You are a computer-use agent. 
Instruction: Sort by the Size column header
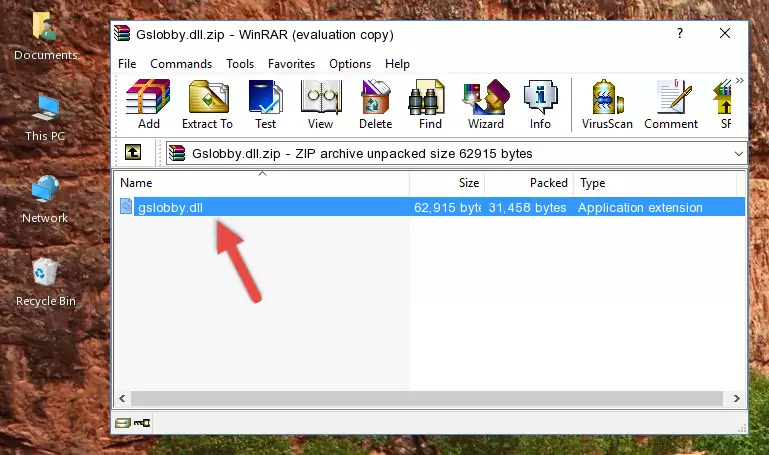pos(447,183)
